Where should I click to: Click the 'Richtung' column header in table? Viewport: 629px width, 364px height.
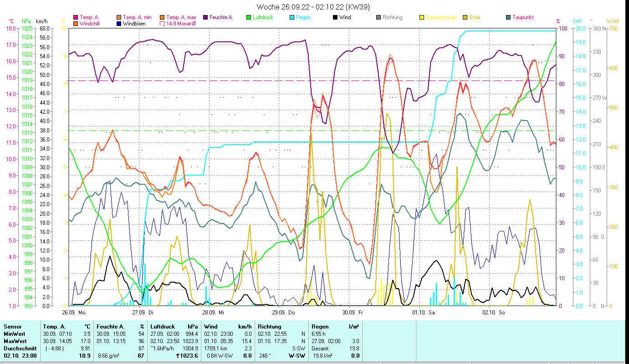(269, 327)
